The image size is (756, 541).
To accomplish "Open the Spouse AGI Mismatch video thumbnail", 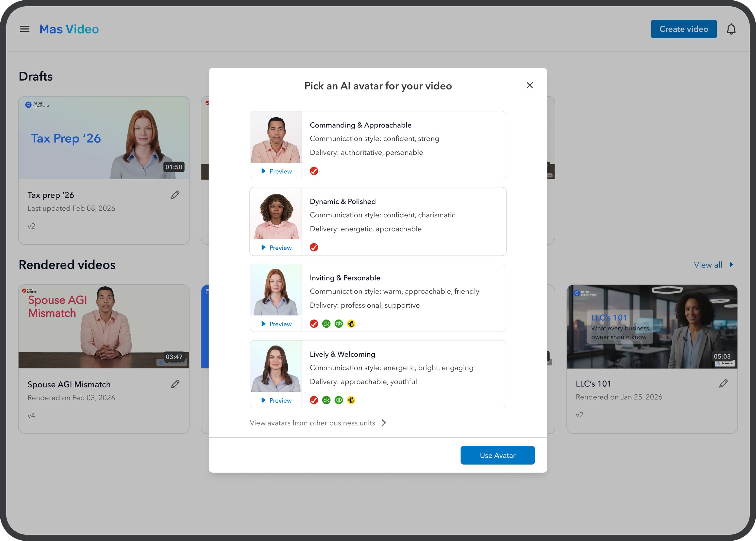I will coord(104,326).
